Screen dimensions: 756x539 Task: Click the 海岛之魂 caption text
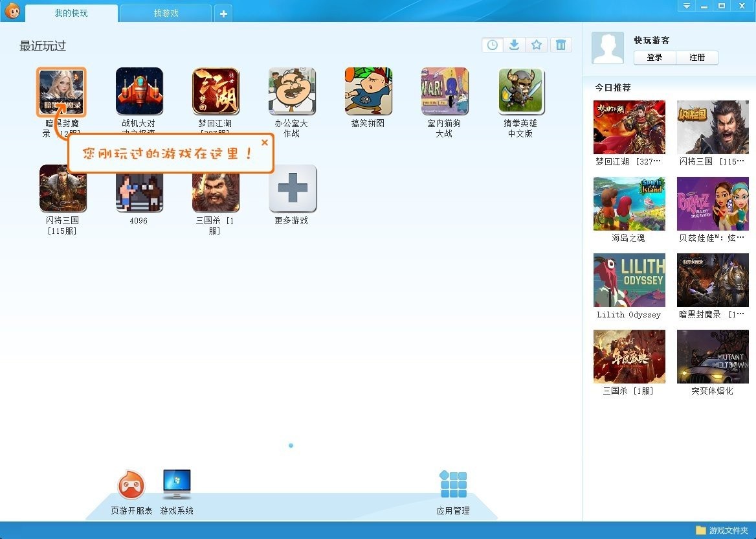[x=628, y=238]
